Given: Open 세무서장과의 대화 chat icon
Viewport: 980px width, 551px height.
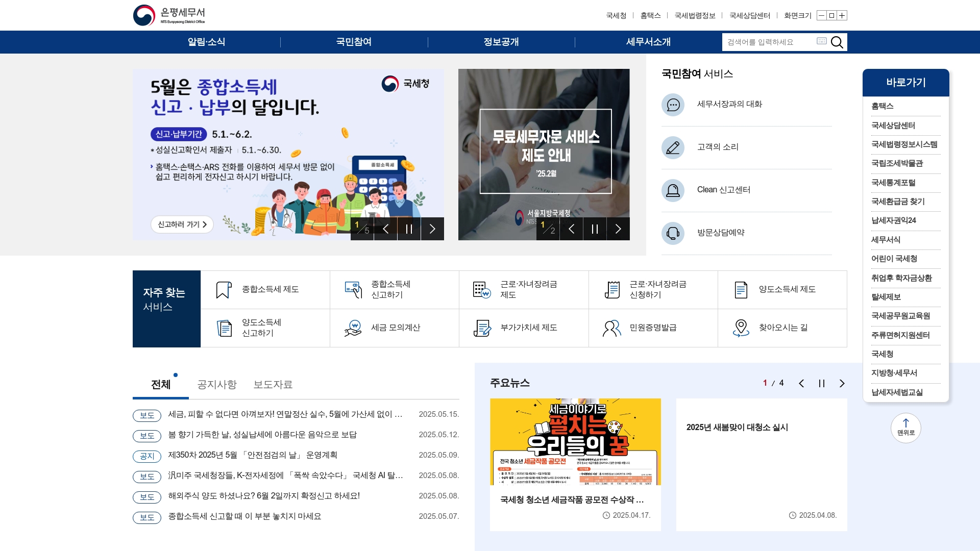Looking at the screenshot, I should 673,105.
